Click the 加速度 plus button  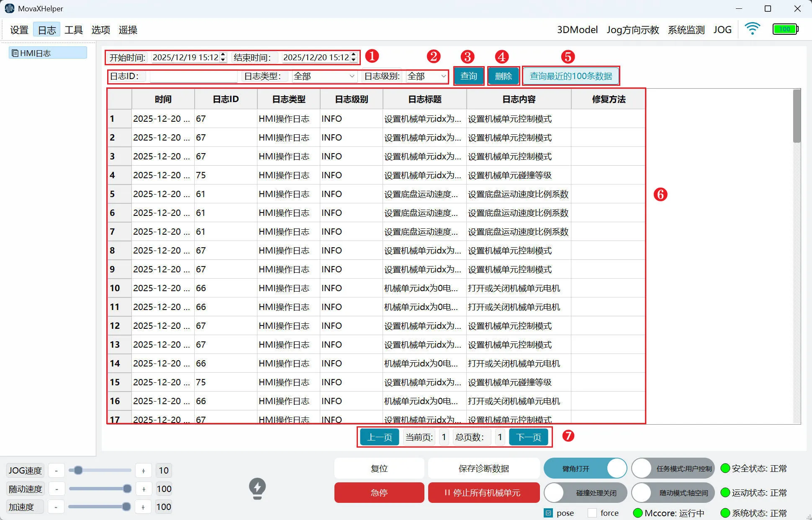[x=143, y=507]
